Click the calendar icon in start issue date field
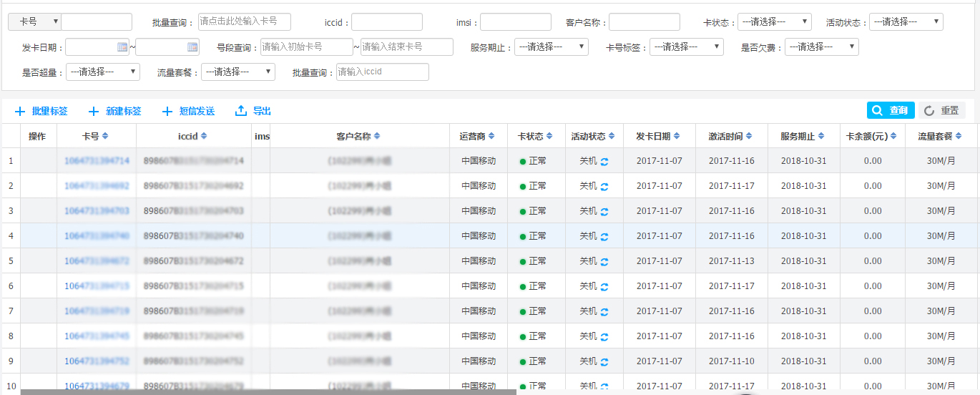 pos(122,47)
